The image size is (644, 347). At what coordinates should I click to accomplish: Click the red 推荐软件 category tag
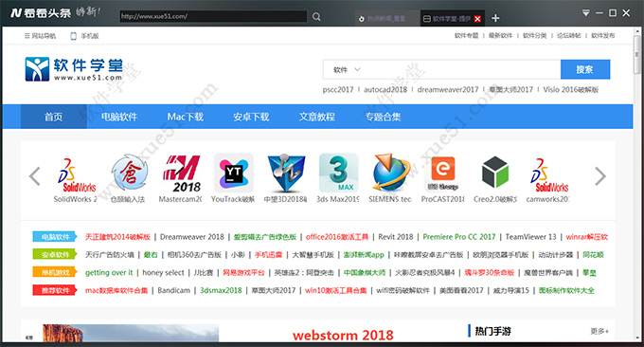pos(55,290)
